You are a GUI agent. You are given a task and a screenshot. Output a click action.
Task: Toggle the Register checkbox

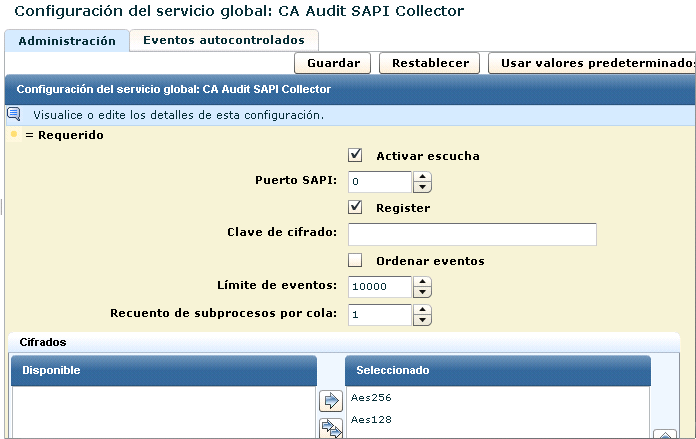355,207
